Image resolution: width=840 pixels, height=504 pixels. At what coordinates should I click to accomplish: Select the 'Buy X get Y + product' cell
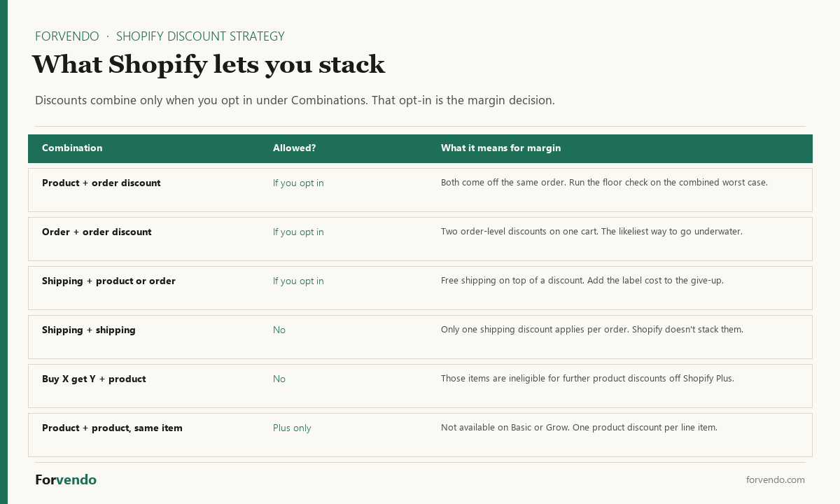click(x=94, y=379)
